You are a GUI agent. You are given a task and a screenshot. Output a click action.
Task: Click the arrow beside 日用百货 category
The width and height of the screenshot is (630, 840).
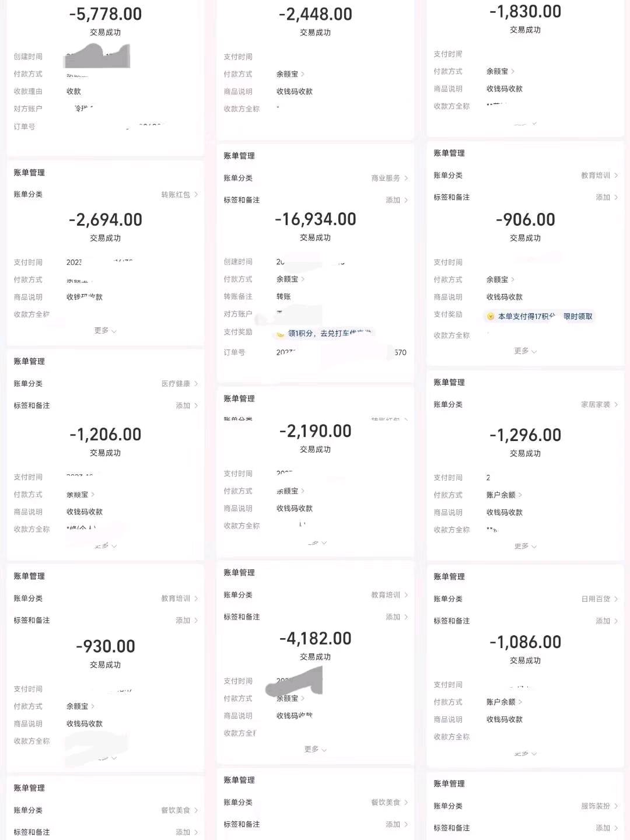click(x=616, y=599)
